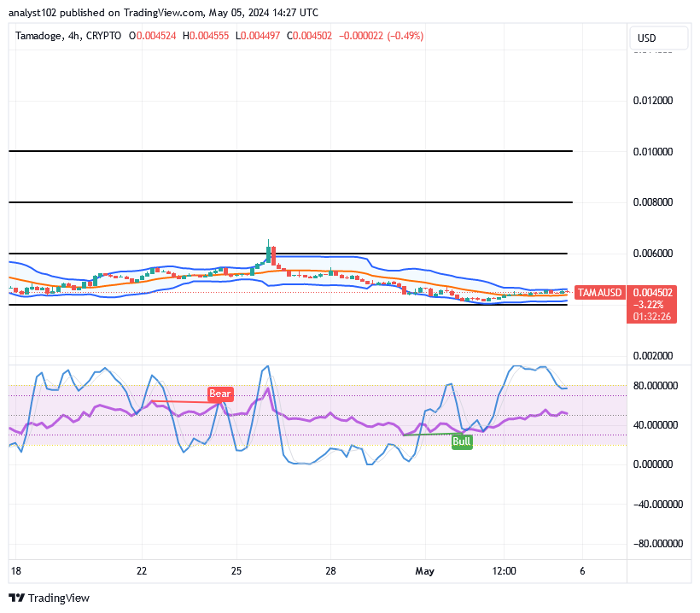Click the current price tag 0.004502
This screenshot has height=613, width=700.
point(652,293)
